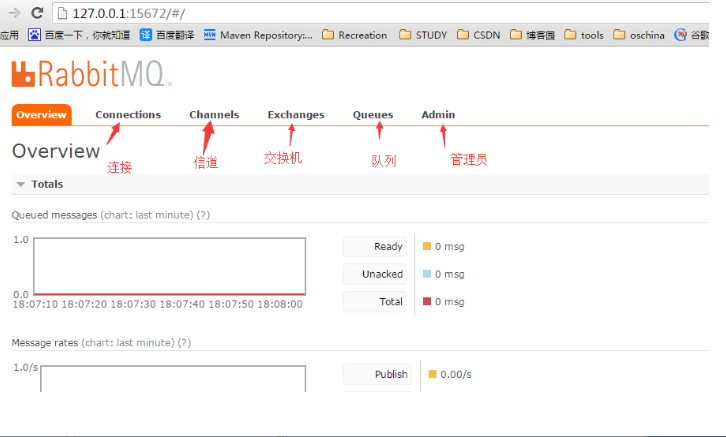Open the 博客园 bookmark folder
The width and height of the screenshot is (726, 437).
(x=532, y=35)
